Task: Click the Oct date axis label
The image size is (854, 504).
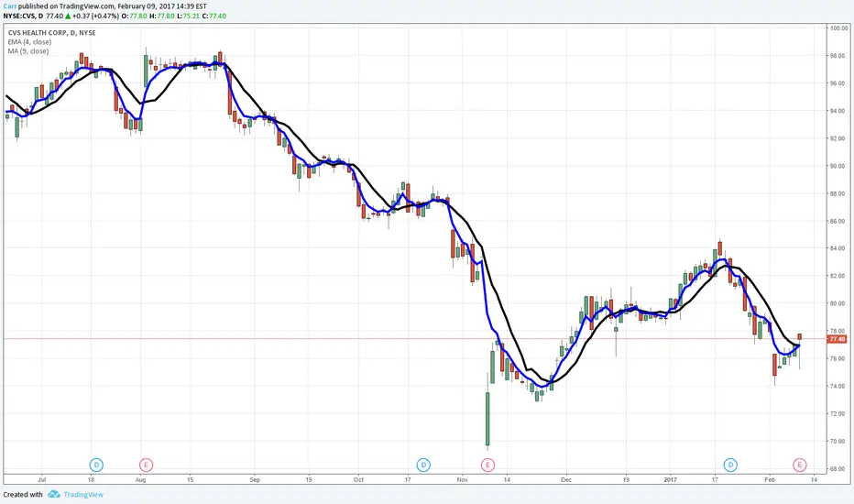Action: (x=358, y=480)
